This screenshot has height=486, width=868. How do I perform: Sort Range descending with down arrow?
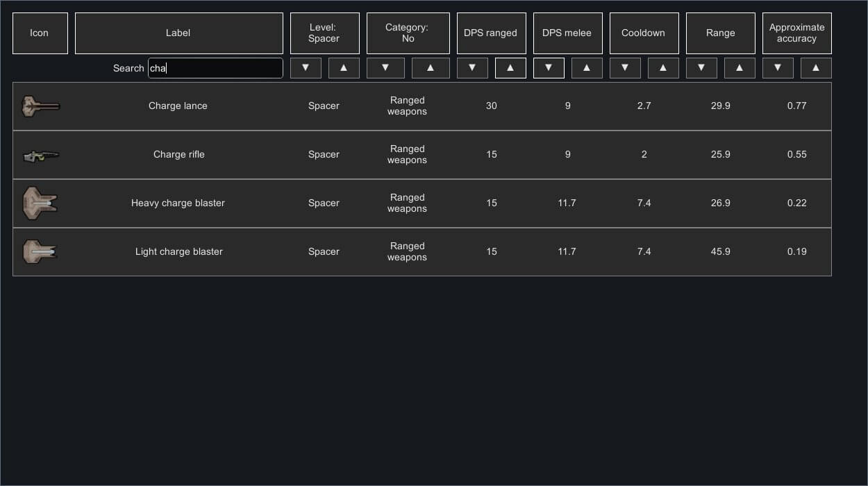[x=701, y=68]
